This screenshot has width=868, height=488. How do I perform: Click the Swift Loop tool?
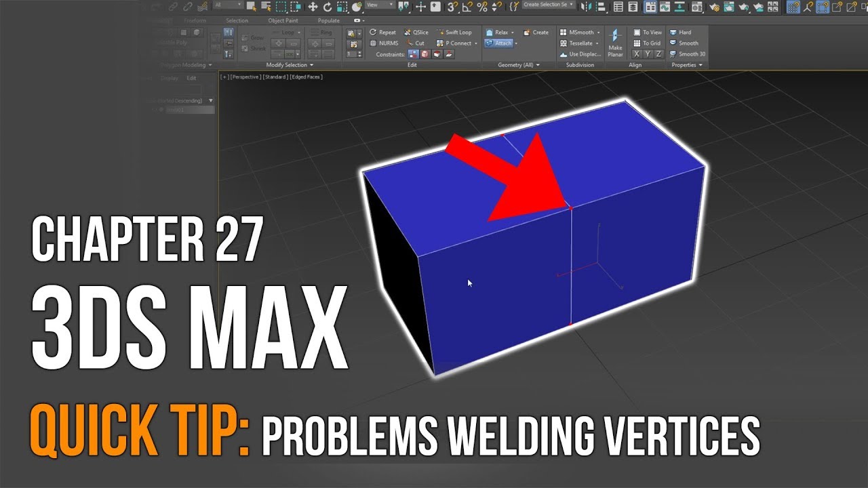point(454,33)
